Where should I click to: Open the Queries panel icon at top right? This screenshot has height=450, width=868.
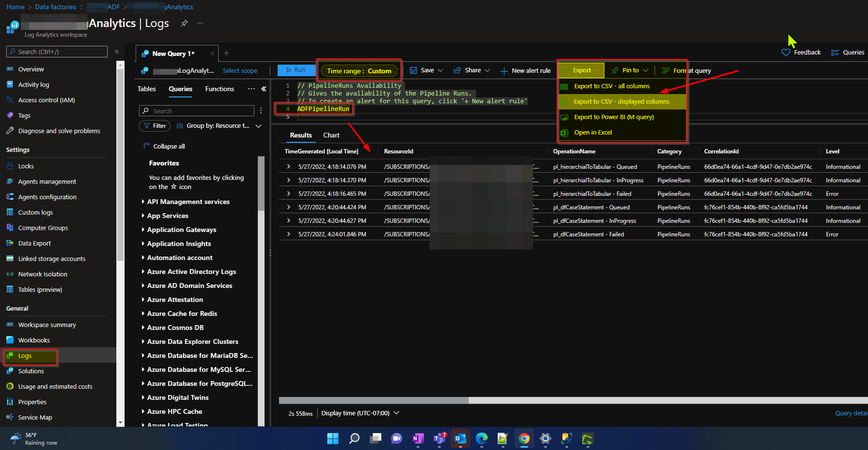click(835, 52)
